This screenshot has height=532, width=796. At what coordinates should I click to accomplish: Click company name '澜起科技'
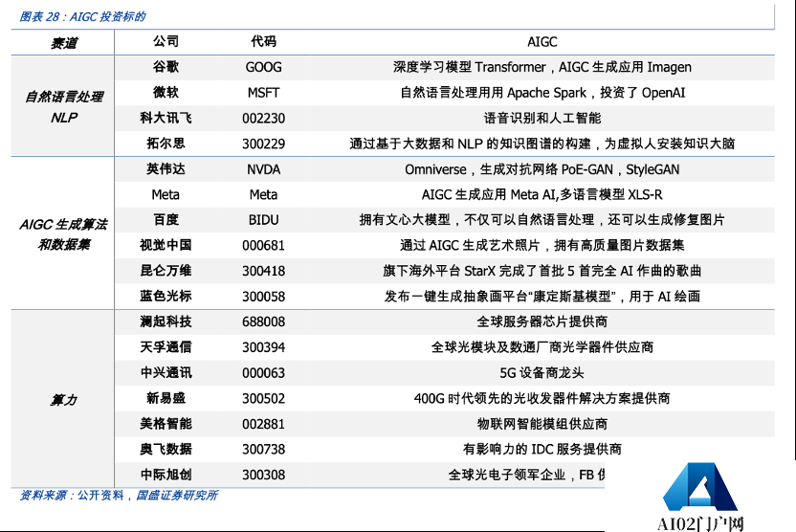[x=166, y=321]
